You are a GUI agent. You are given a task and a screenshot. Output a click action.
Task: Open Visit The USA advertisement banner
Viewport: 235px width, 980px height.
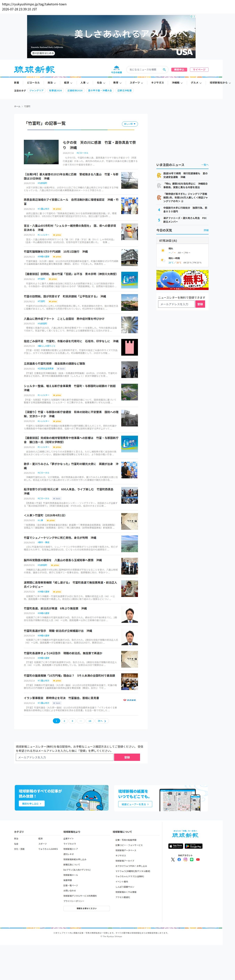coord(111,36)
